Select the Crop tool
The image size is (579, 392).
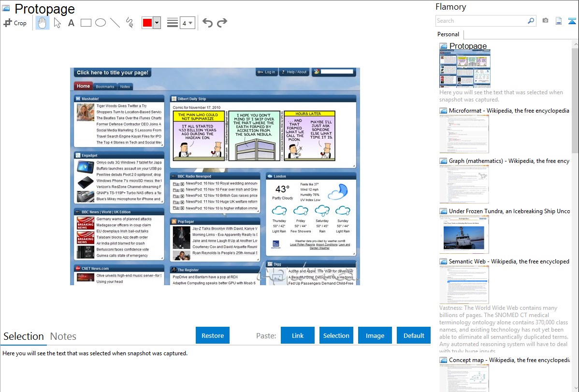[15, 23]
